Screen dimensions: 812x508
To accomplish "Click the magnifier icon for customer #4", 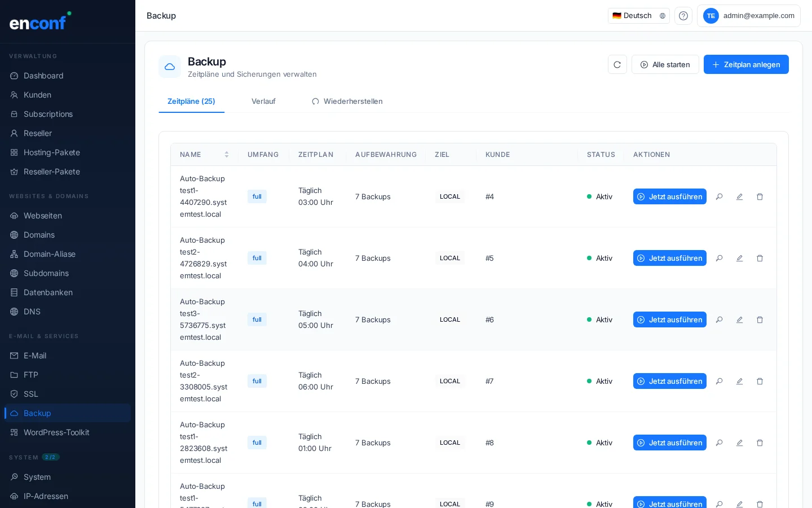I will tap(719, 196).
